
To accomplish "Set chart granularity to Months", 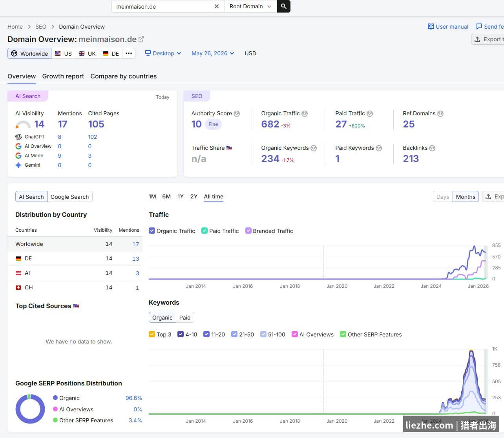I will point(466,197).
